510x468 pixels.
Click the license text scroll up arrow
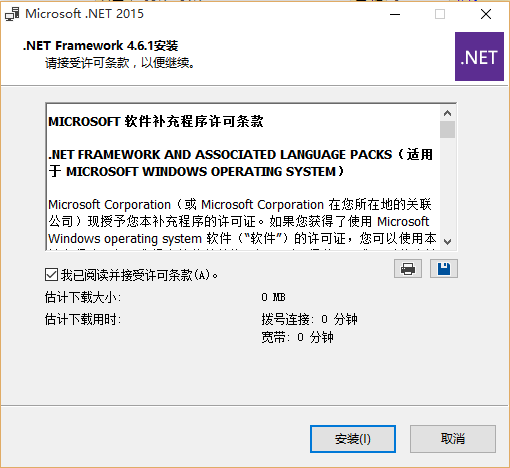click(447, 113)
